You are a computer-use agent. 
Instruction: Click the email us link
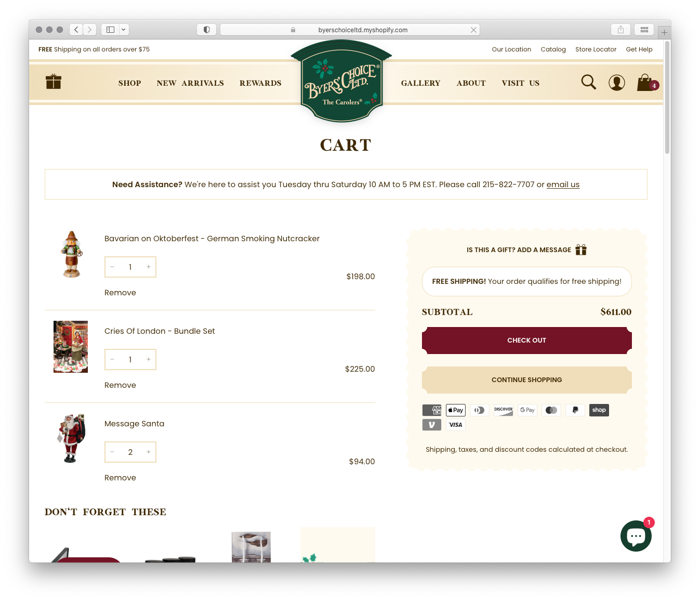(563, 185)
